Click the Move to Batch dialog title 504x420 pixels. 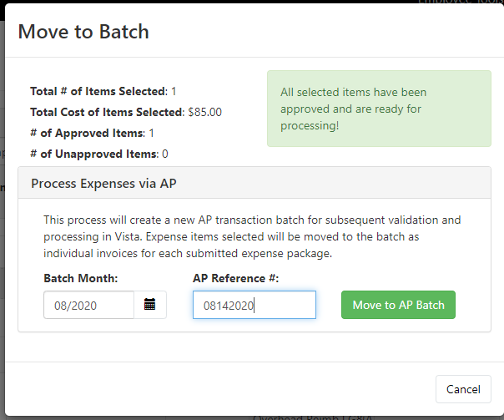click(83, 32)
